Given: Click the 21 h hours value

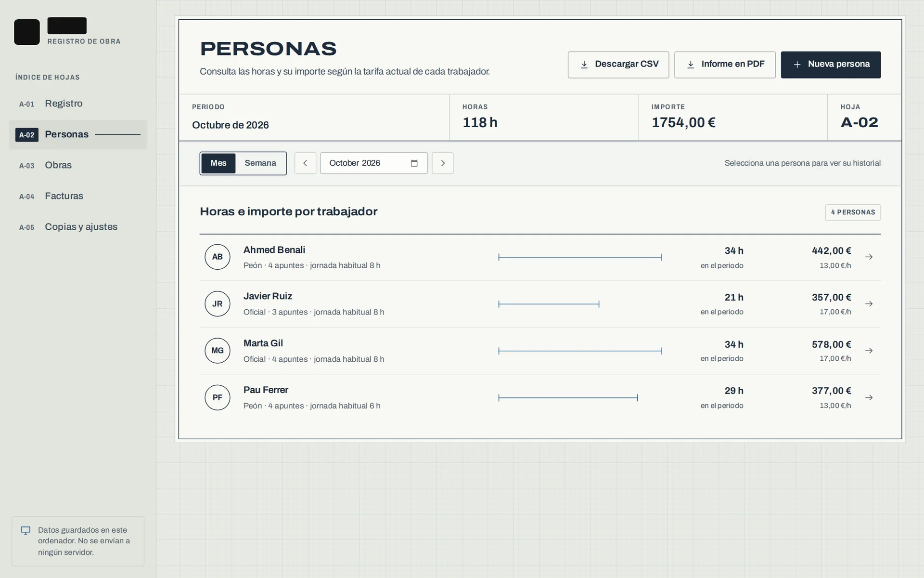Looking at the screenshot, I should (734, 298).
